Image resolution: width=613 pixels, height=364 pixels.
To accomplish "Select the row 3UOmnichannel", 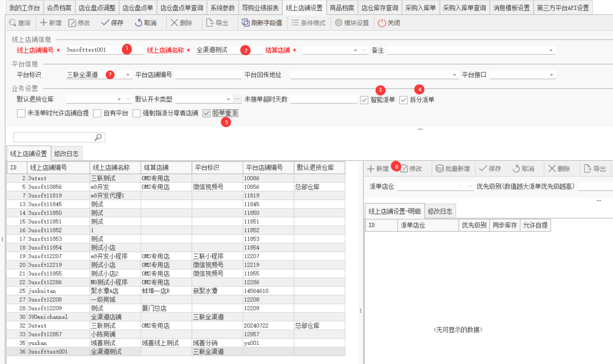I will (176, 317).
